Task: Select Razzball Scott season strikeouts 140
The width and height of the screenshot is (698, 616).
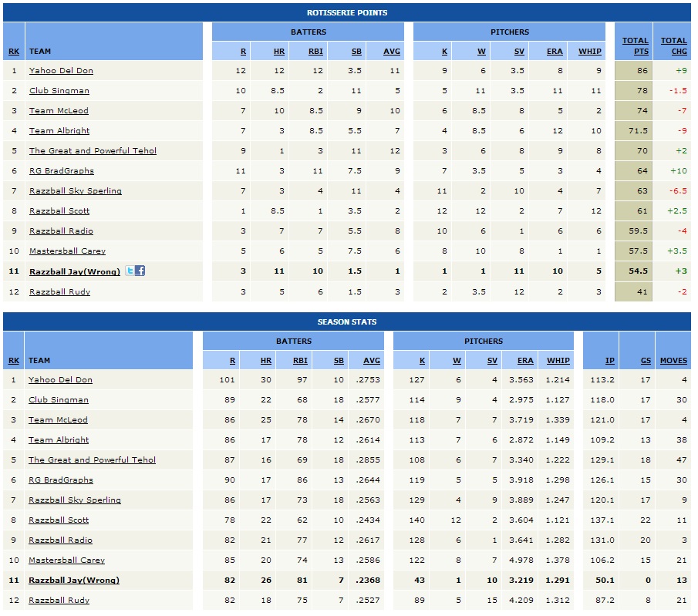Action: (x=416, y=520)
